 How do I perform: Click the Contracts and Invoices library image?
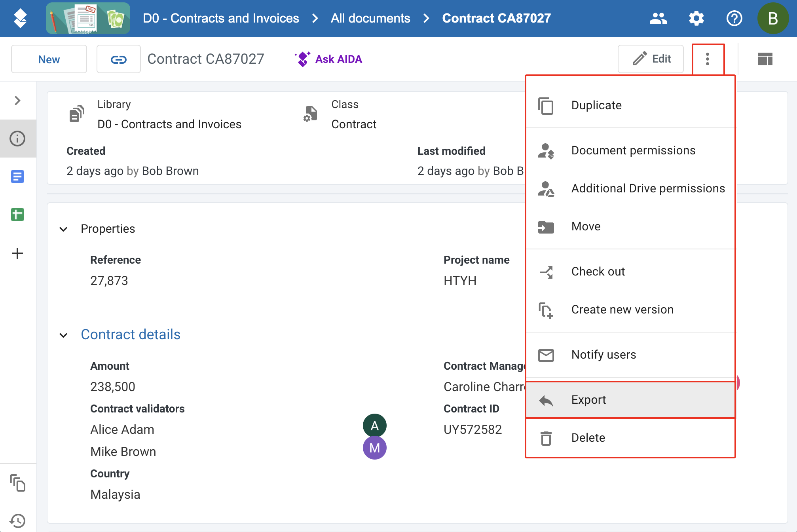point(88,18)
